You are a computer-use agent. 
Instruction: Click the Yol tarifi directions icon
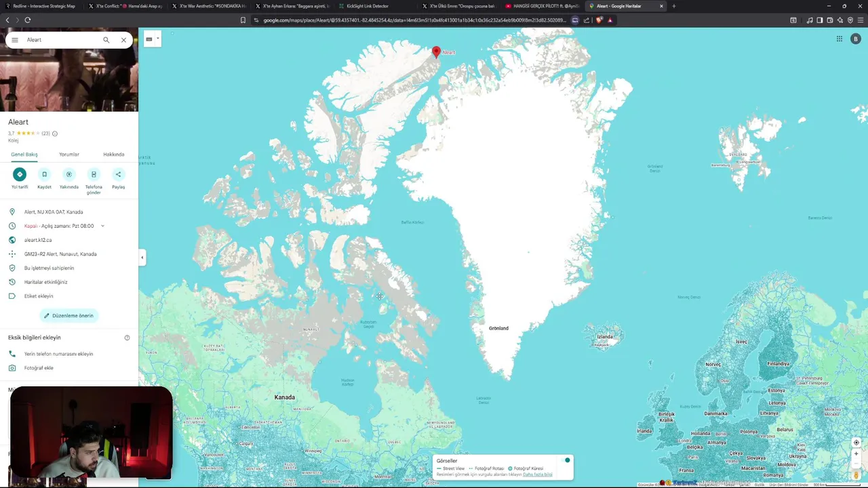click(20, 174)
